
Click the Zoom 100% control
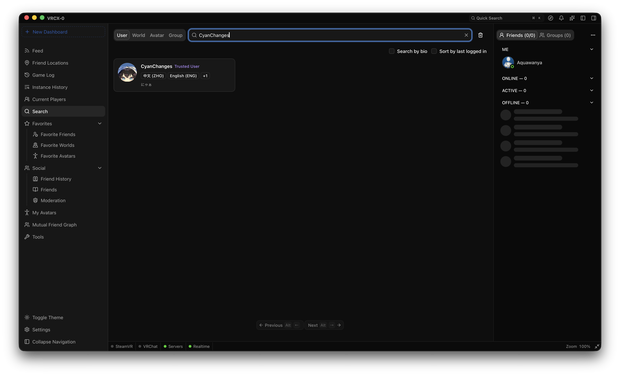[578, 347]
